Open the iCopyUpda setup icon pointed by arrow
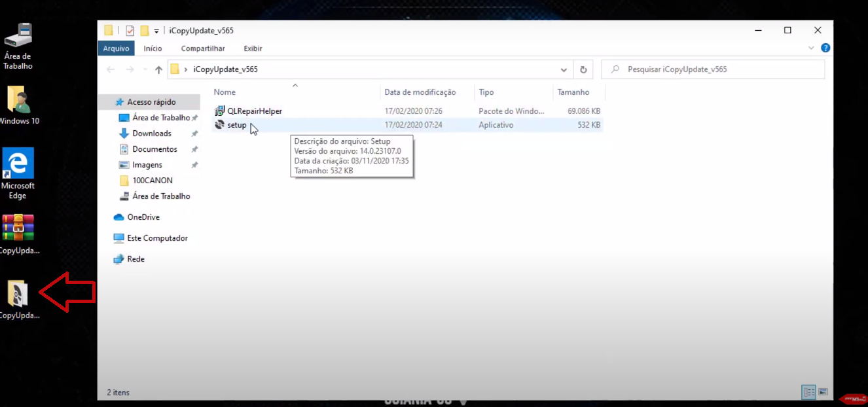868x407 pixels. 18,294
